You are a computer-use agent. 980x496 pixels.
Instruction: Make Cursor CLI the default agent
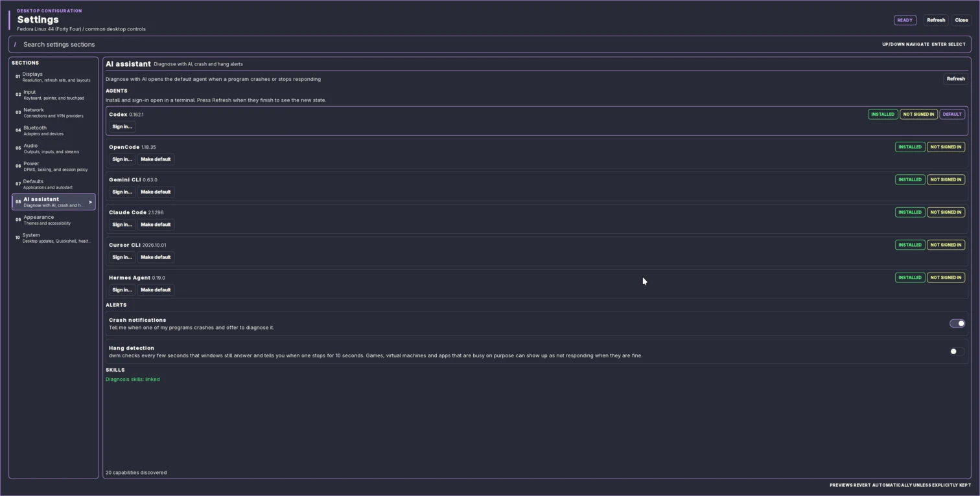(x=156, y=258)
